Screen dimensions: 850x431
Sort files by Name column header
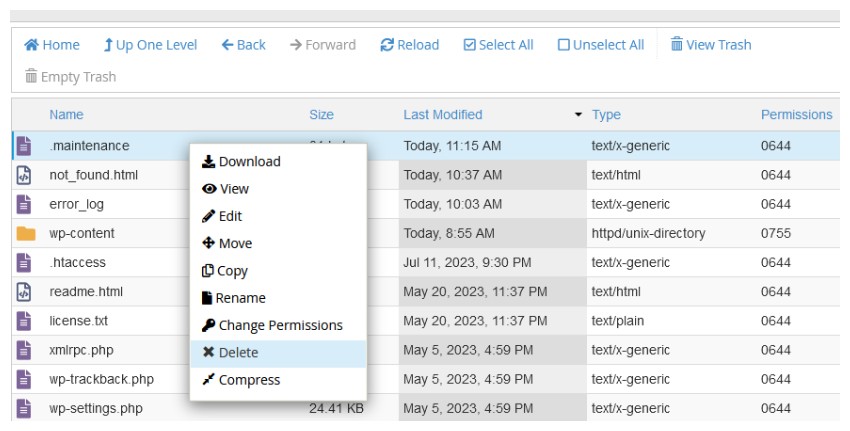[x=66, y=115]
